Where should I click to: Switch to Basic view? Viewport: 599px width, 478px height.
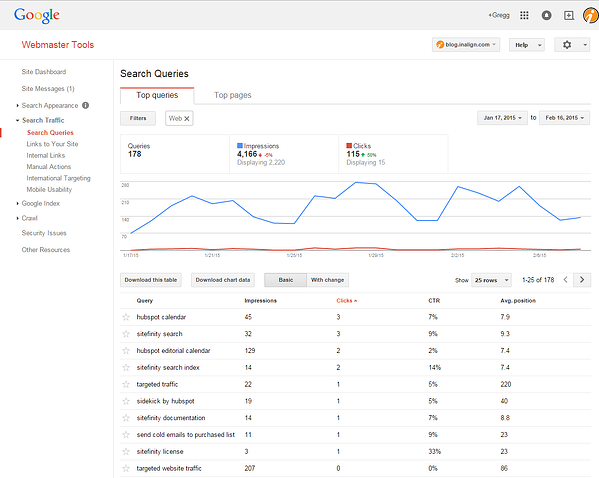(x=286, y=280)
